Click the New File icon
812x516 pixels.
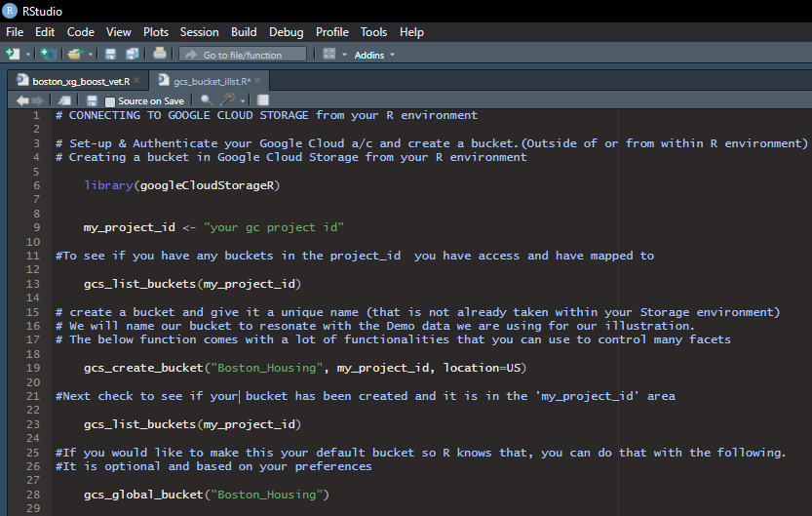[x=13, y=54]
